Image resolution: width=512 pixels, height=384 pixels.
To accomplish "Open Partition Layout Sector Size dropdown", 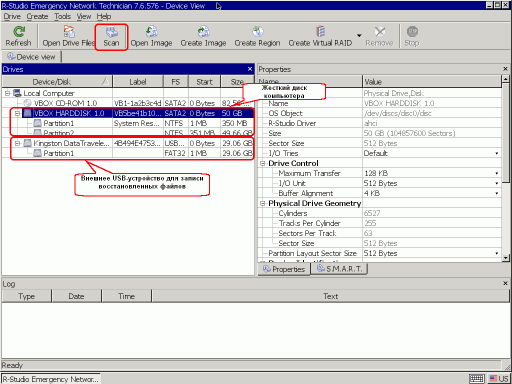I will pos(497,253).
